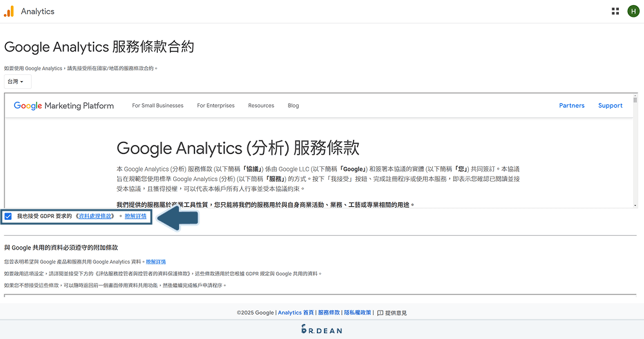Open the For Enterprises menu
This screenshot has height=339, width=644.
pyautogui.click(x=216, y=106)
